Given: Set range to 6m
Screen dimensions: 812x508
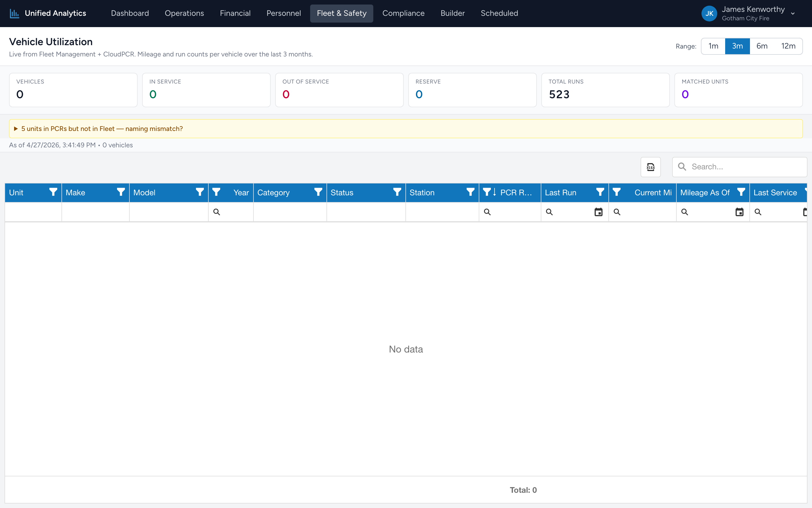Looking at the screenshot, I should (762, 46).
